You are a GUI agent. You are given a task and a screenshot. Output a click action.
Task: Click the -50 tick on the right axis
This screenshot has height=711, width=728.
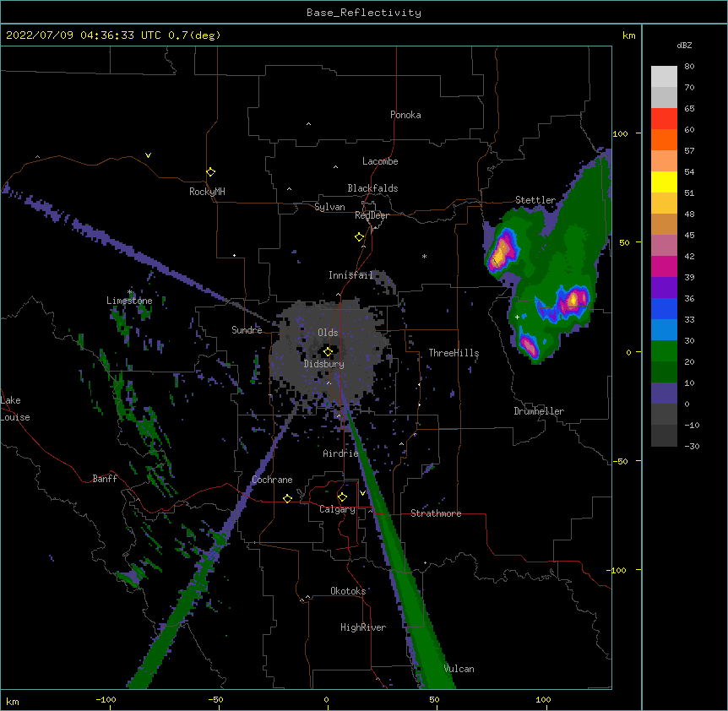point(620,461)
